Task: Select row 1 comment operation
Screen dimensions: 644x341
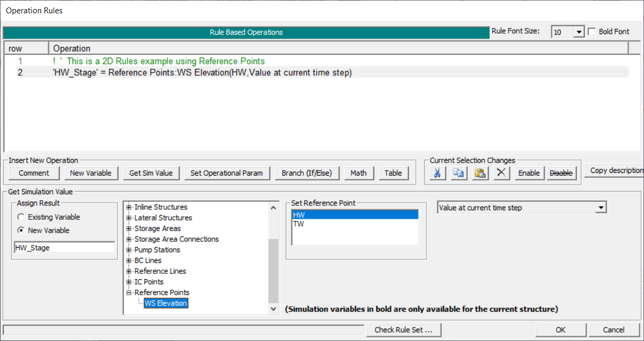Action: tap(159, 61)
